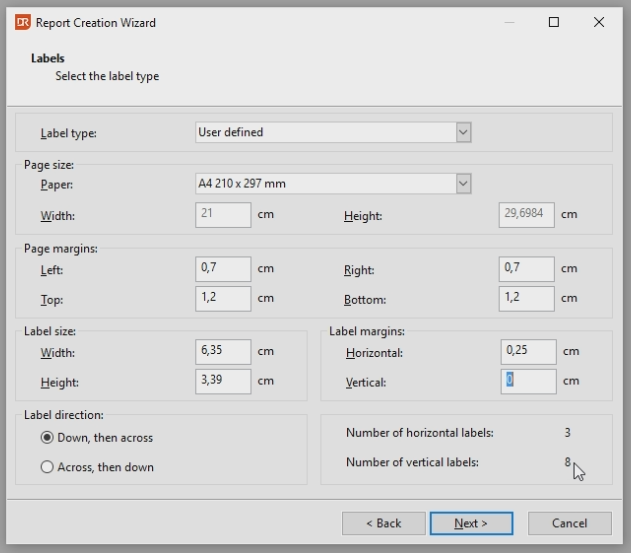The height and width of the screenshot is (553, 631).
Task: Cancel the wizard
Action: [x=569, y=523]
